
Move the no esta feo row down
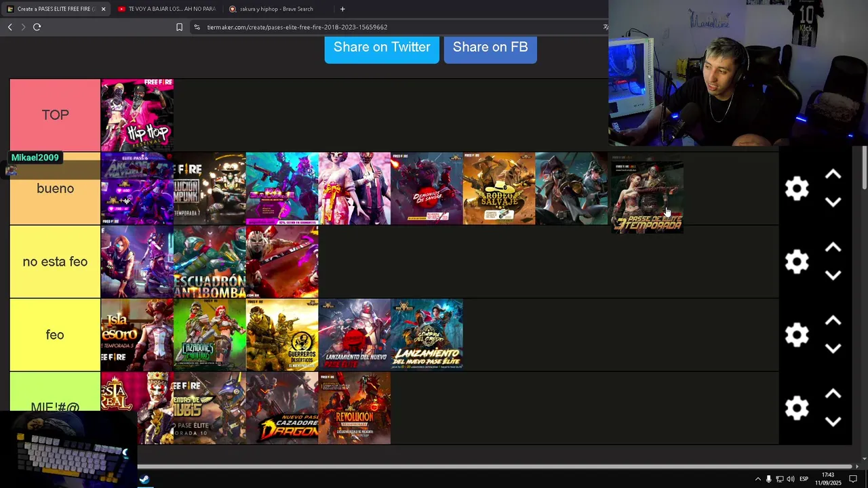[833, 275]
